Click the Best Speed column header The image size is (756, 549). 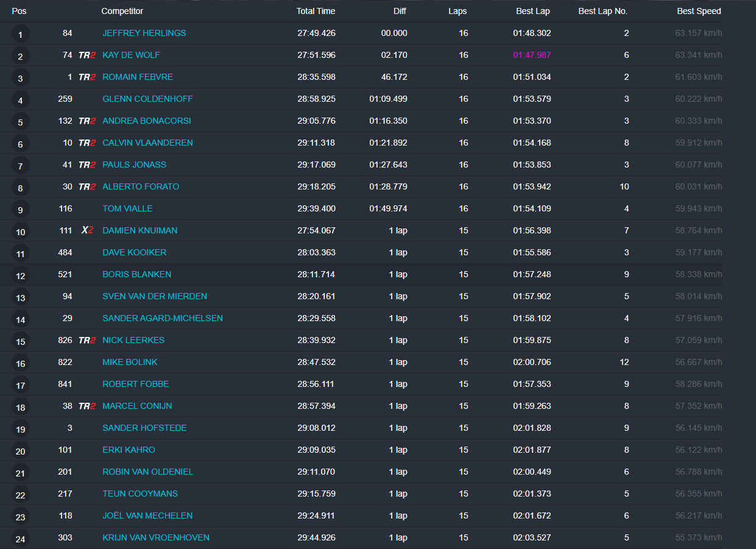[x=698, y=11]
